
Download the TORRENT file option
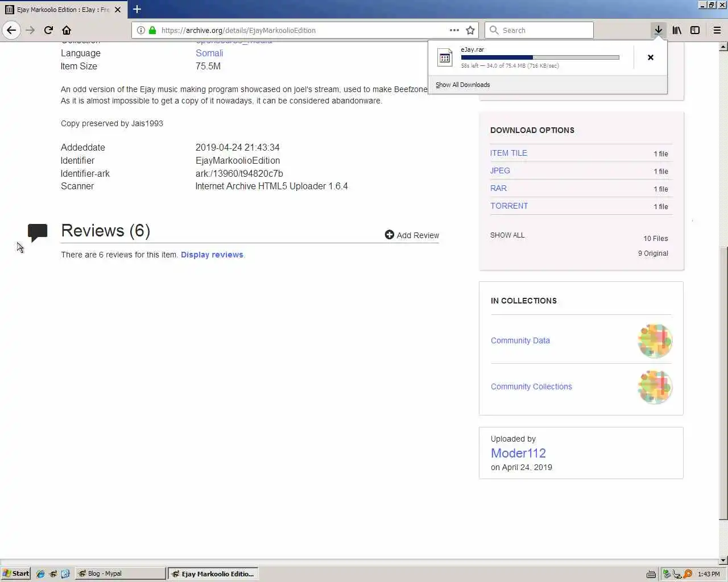[x=509, y=206]
